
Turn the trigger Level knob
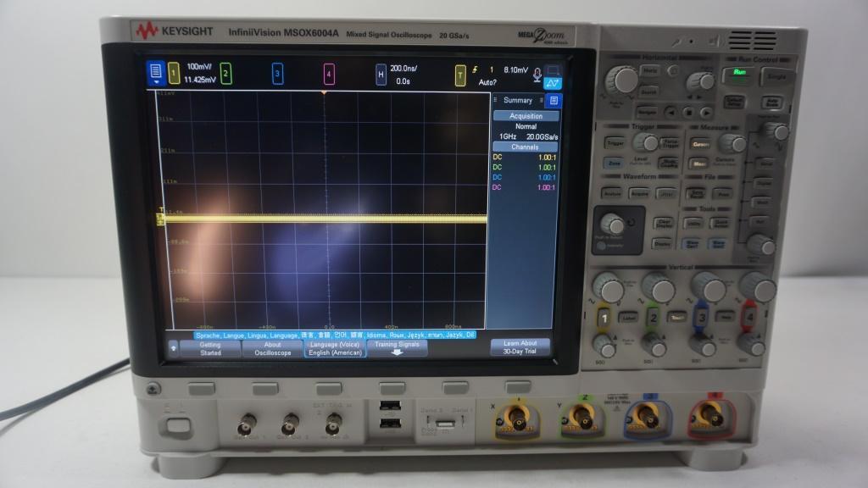[x=645, y=142]
